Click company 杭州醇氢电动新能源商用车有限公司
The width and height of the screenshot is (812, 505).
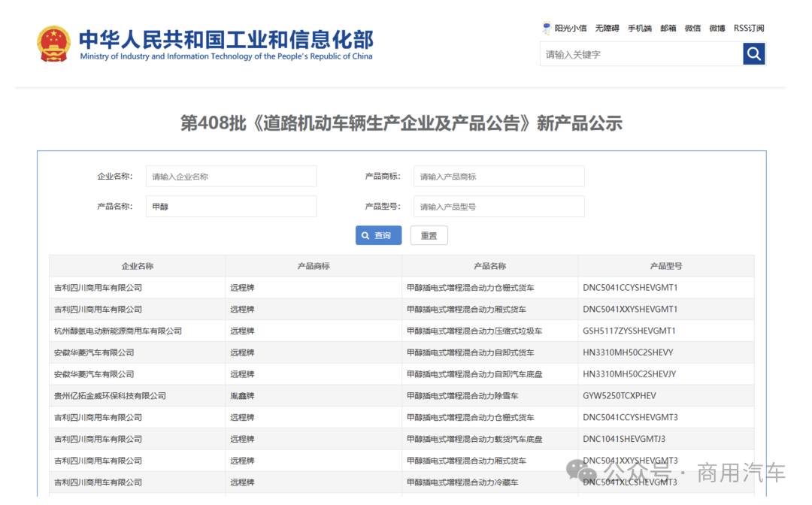(x=118, y=331)
